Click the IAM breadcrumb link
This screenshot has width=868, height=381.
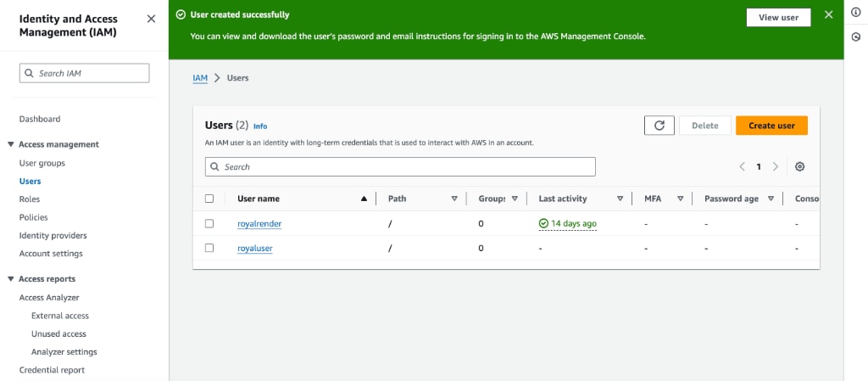coord(200,78)
